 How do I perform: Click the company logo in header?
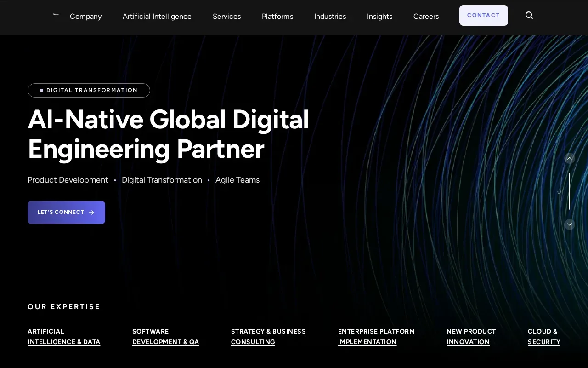coord(56,14)
